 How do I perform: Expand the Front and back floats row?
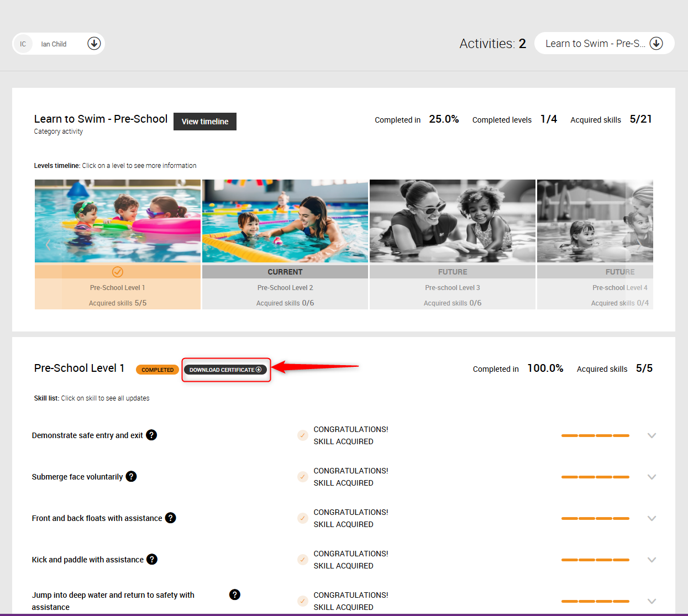(x=652, y=519)
